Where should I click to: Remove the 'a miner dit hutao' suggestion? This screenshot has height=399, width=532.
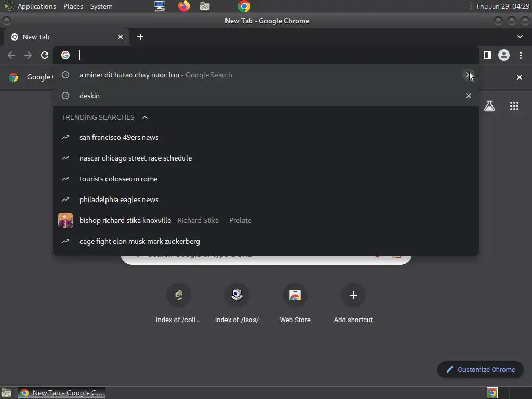click(468, 75)
